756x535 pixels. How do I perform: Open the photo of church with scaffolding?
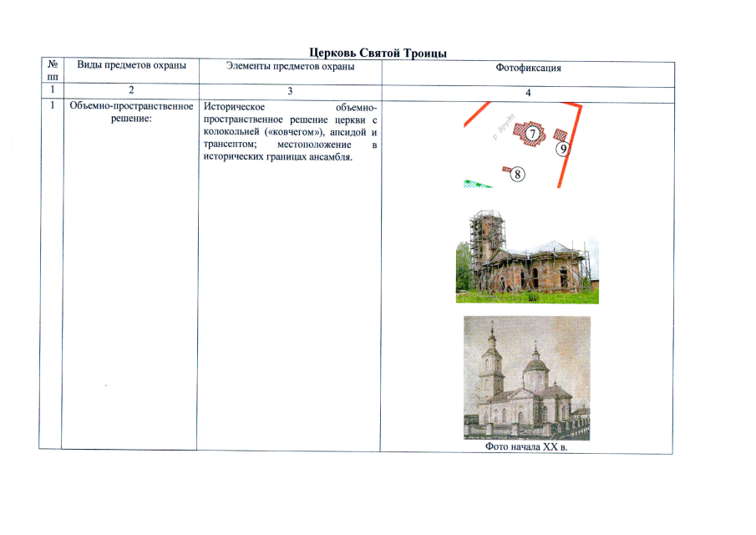click(x=526, y=256)
